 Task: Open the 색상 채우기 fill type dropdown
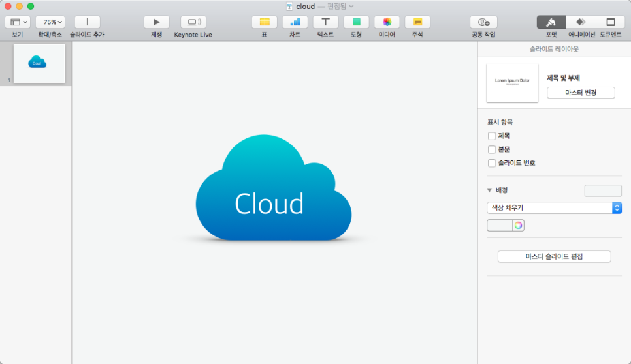pyautogui.click(x=554, y=207)
